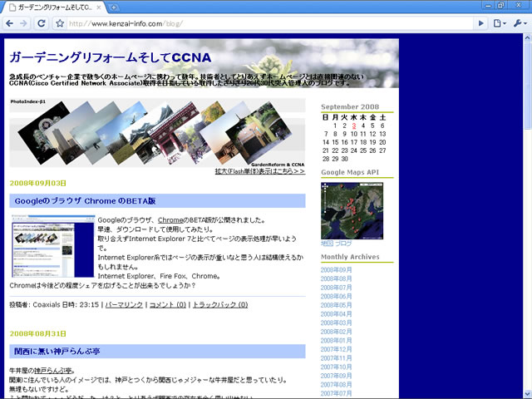Open the Chrome BETA post title link
The image size is (532, 399).
coord(85,201)
